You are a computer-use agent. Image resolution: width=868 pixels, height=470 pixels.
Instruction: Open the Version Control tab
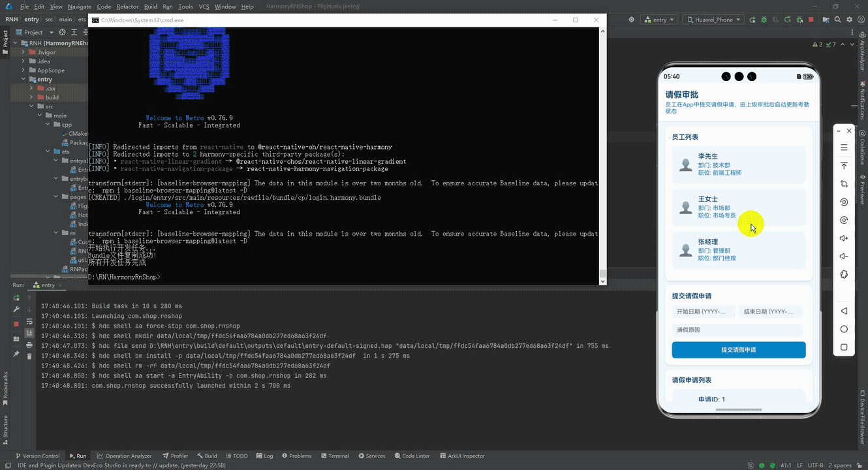(37, 456)
